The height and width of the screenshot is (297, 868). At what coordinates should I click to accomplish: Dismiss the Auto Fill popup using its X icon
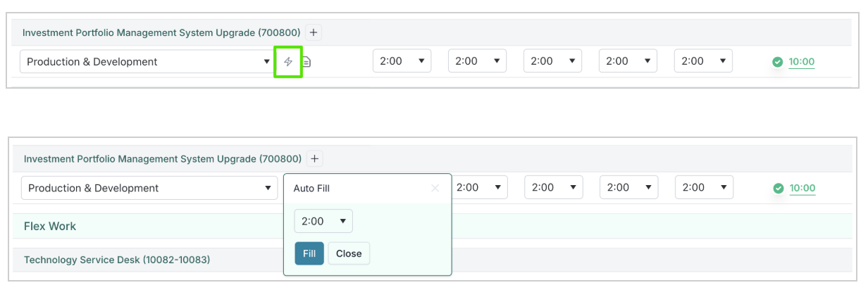coord(435,188)
